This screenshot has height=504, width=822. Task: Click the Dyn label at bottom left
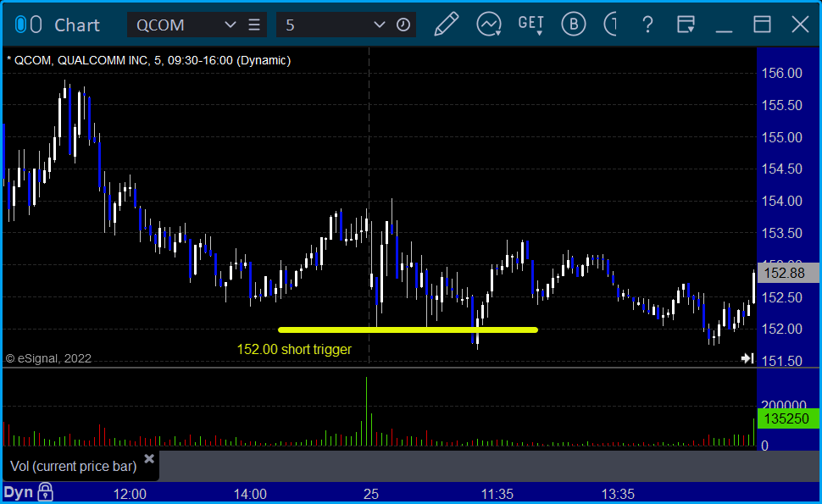point(19,492)
